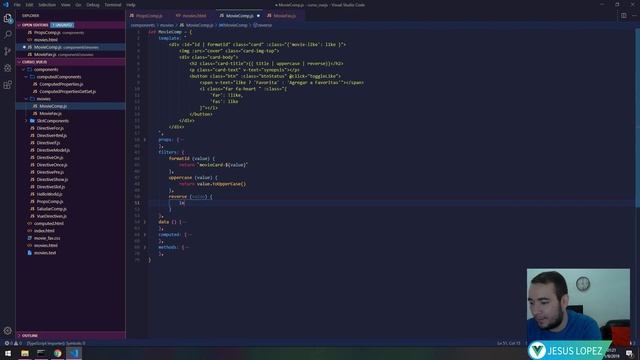Open the View menu

(x=66, y=5)
